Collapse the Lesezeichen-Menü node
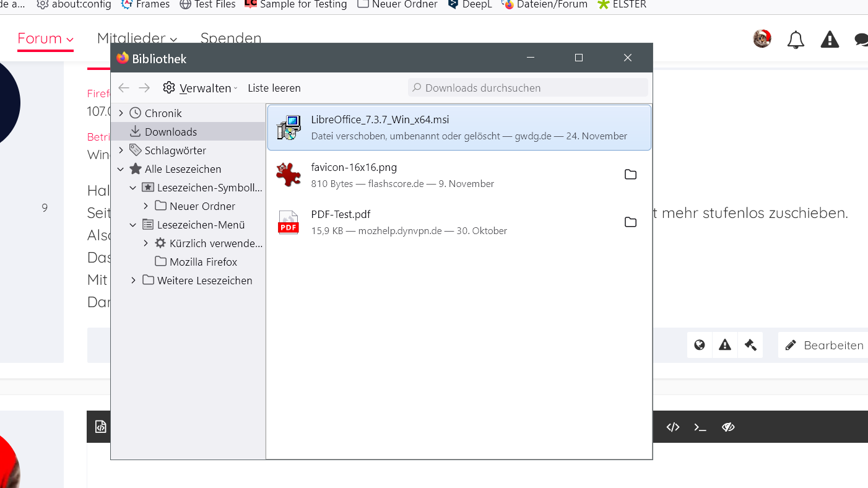Screen dimensions: 868x488 pos(133,225)
